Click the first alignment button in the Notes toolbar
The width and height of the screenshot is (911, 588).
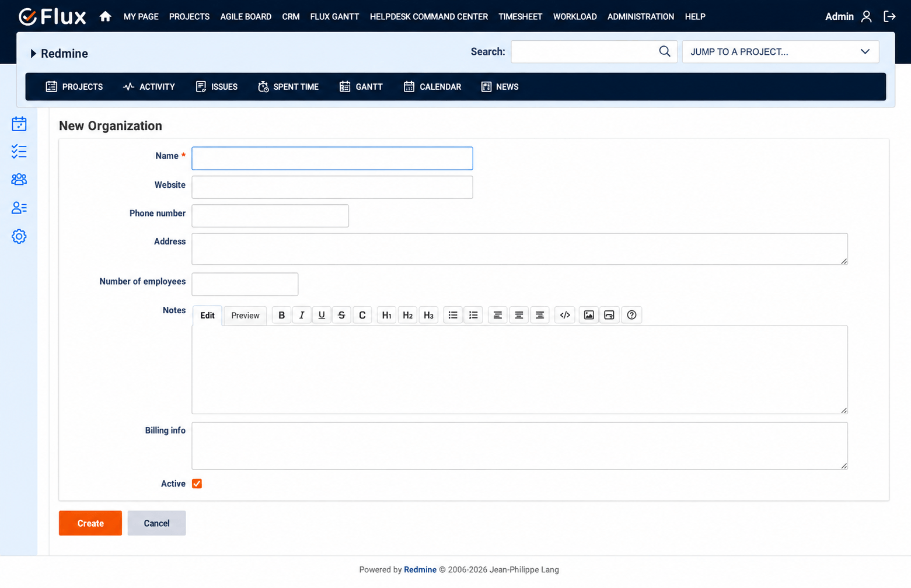pos(498,315)
